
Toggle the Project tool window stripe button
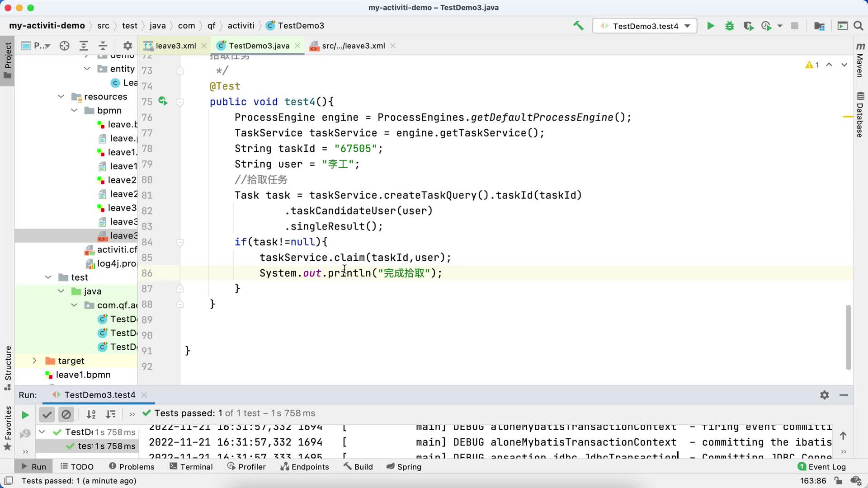tap(8, 61)
